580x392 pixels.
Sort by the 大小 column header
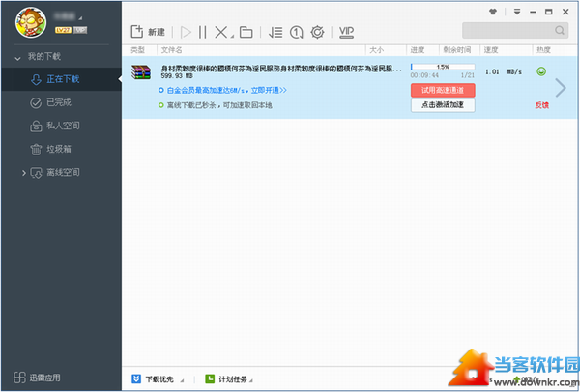(x=377, y=50)
